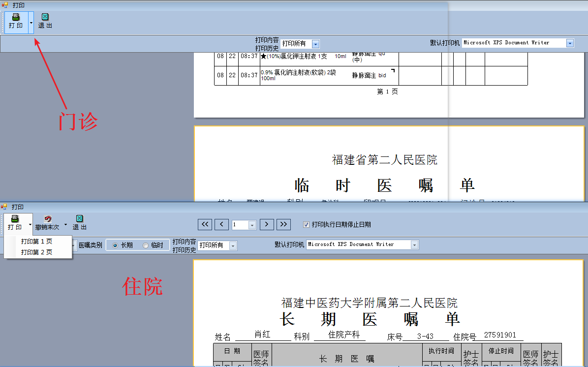Click the Exit icon in the outpatient window

[45, 17]
